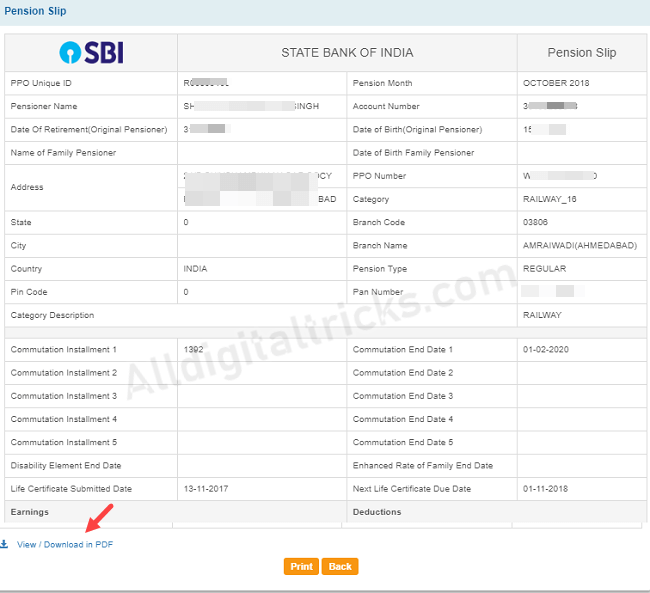650x593 pixels.
Task: Click the Print button
Action: (301, 566)
